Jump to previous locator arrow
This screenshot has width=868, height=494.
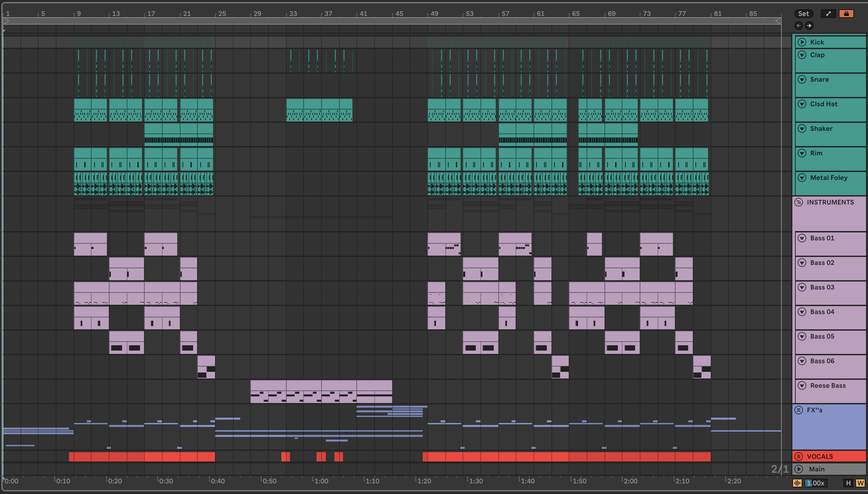799,26
